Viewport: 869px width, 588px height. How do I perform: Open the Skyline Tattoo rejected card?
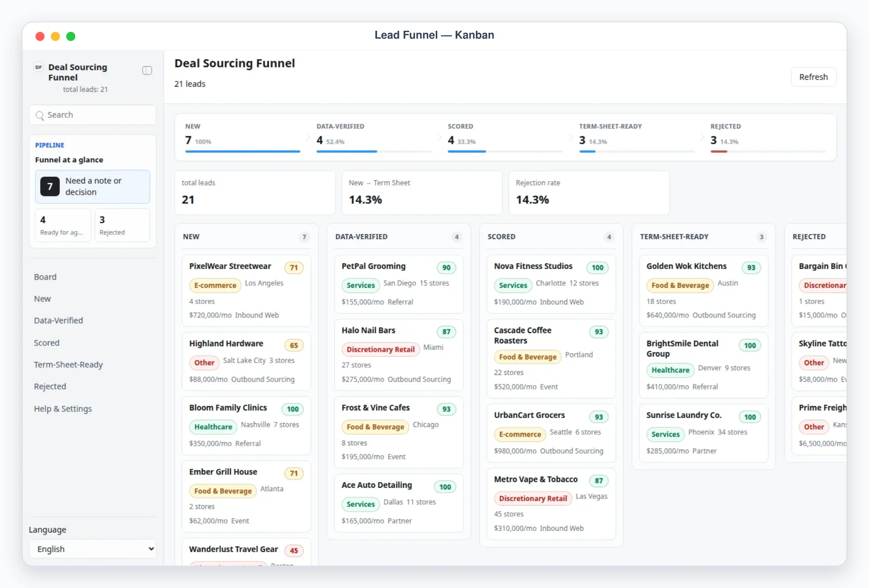[x=819, y=361]
